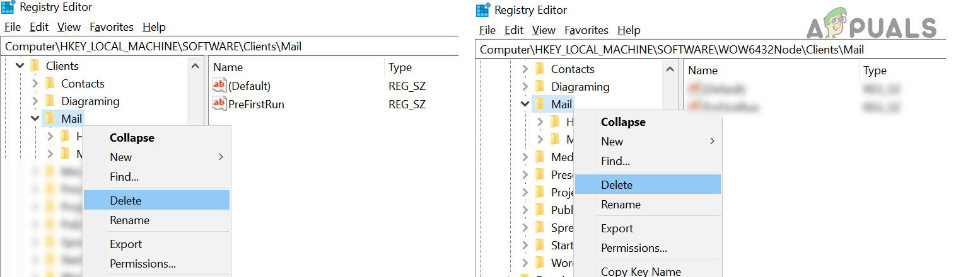
Task: Click the address bar showing WOW6432Node\Clients\Mail path
Action: click(x=710, y=49)
